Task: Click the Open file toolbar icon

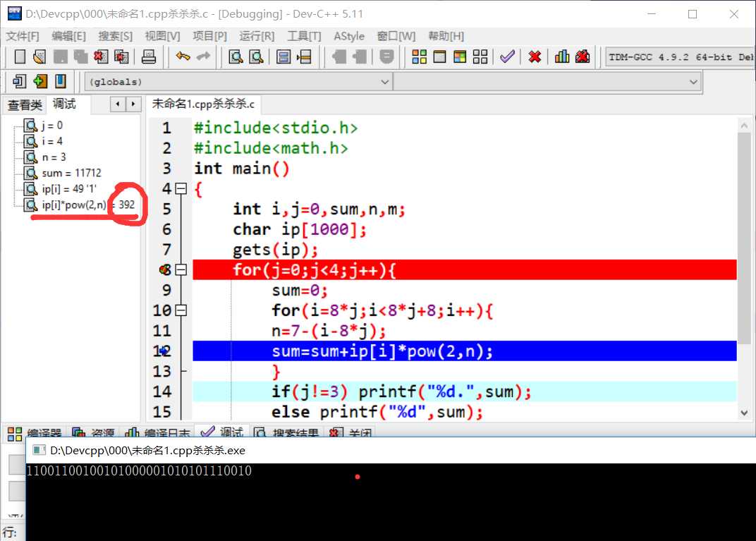Action: pos(39,57)
